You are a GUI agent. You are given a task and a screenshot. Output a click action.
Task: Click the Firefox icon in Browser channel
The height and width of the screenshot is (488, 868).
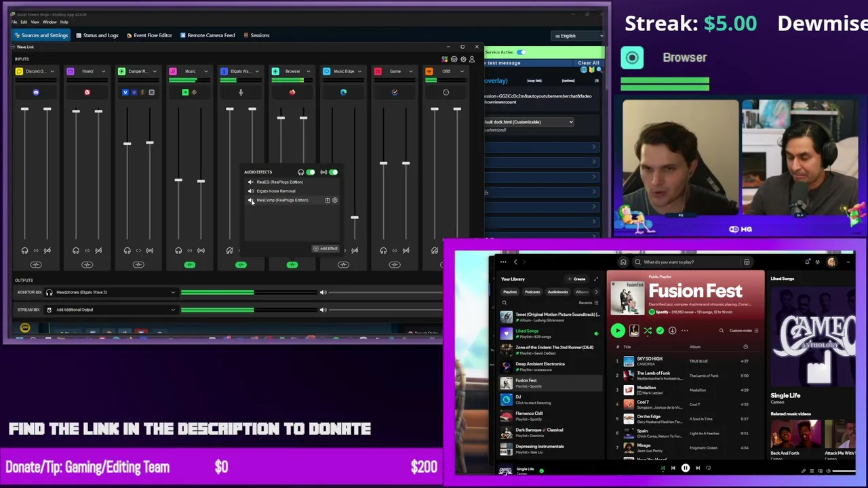tap(292, 92)
